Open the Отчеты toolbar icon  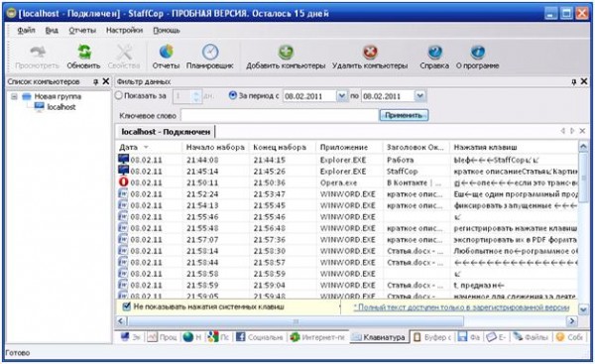click(166, 52)
